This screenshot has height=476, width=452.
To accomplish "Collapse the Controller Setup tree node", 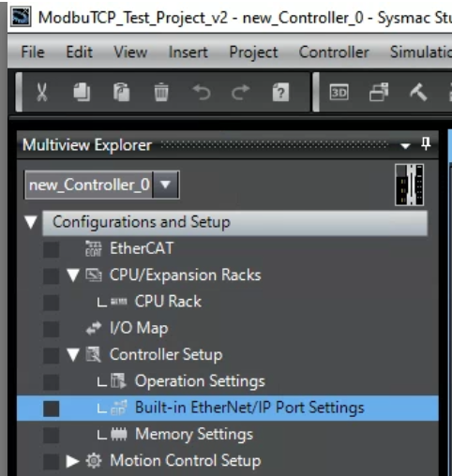I will tap(73, 355).
